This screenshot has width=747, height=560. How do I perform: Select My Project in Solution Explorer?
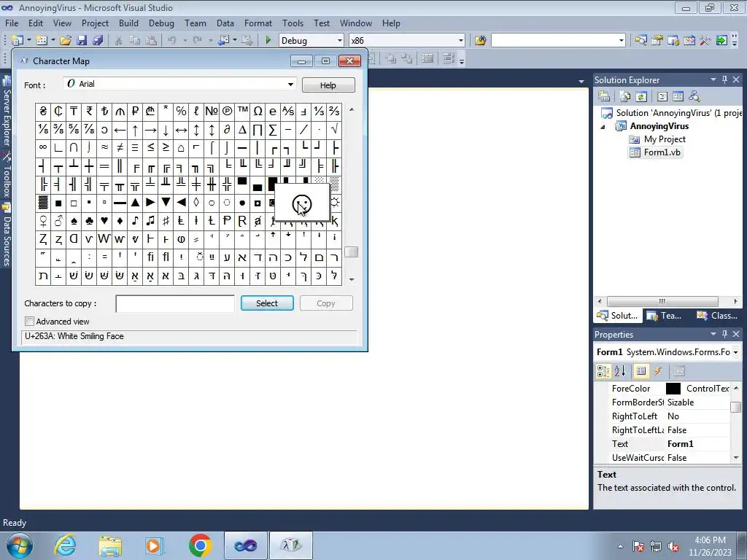(x=665, y=139)
